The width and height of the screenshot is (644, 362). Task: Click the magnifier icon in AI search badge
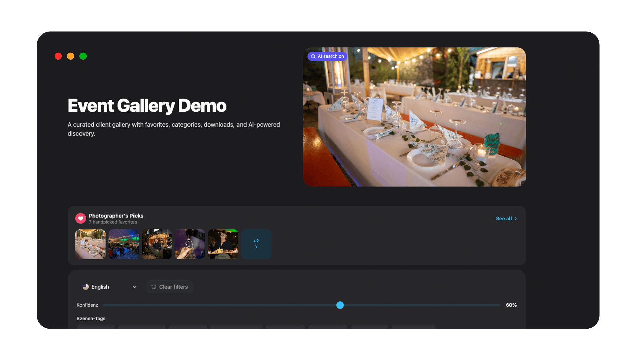coord(313,56)
